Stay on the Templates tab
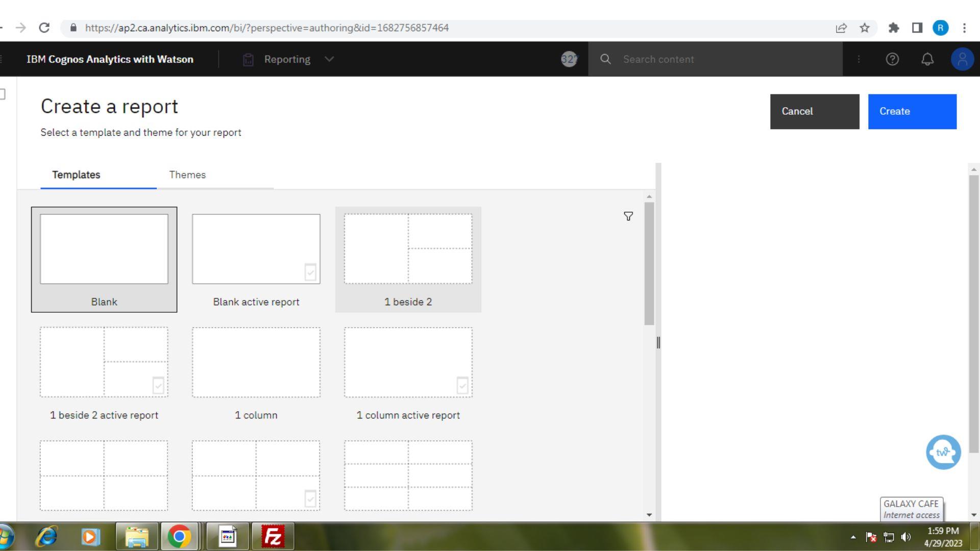 point(76,175)
